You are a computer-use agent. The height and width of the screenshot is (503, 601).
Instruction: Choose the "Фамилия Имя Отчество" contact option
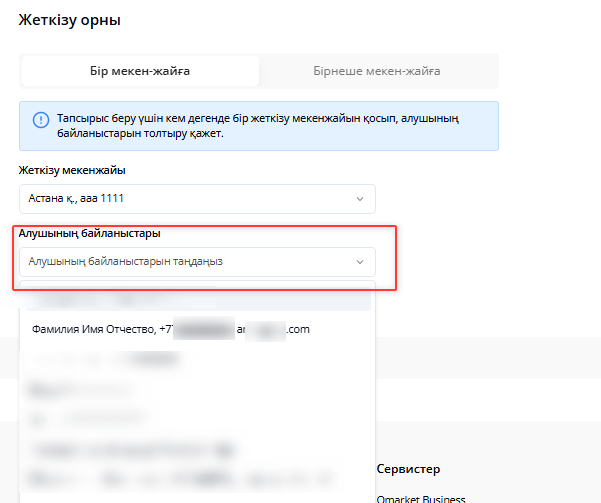click(170, 329)
